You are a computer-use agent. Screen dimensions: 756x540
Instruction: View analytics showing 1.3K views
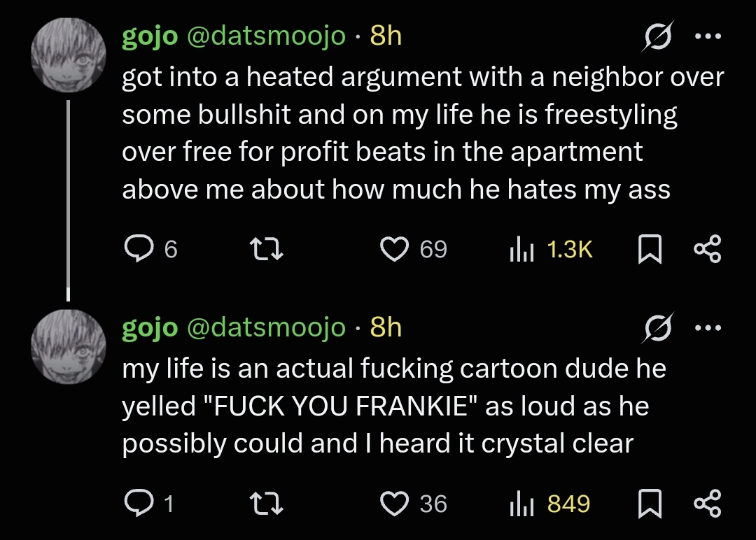click(x=521, y=248)
